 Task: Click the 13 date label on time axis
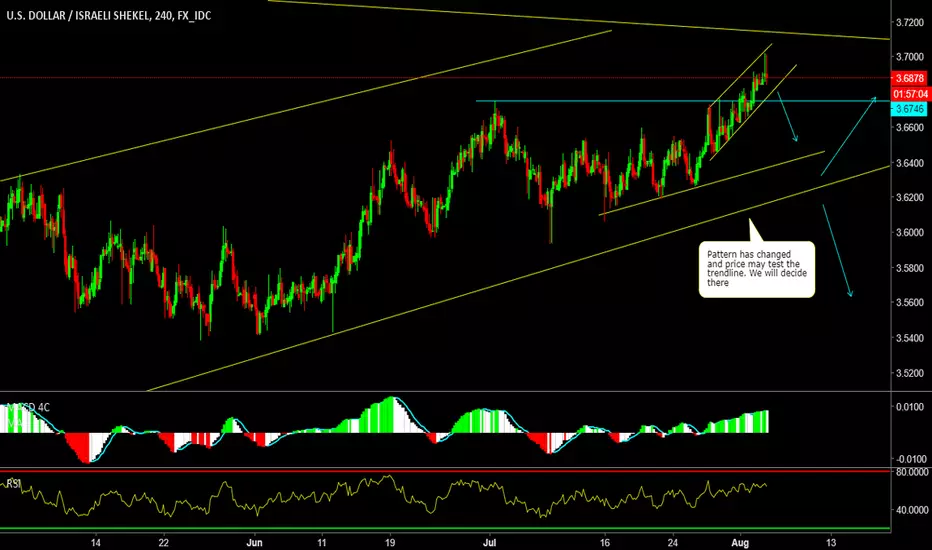tap(831, 542)
